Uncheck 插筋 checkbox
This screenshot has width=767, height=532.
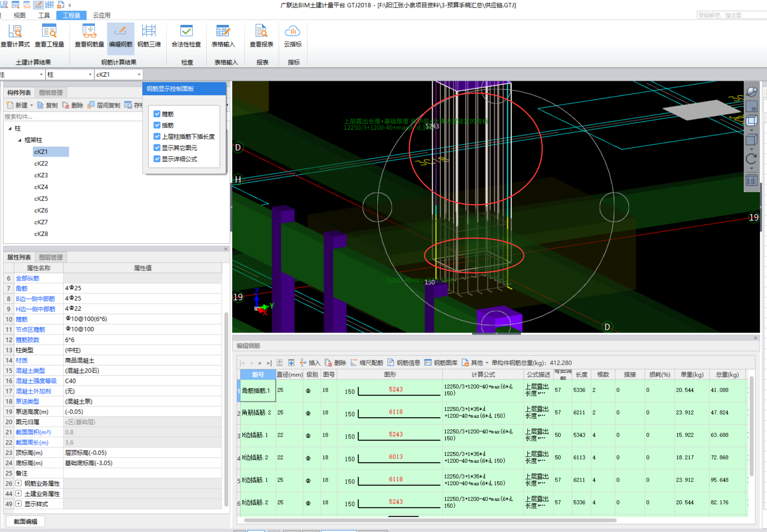click(157, 125)
